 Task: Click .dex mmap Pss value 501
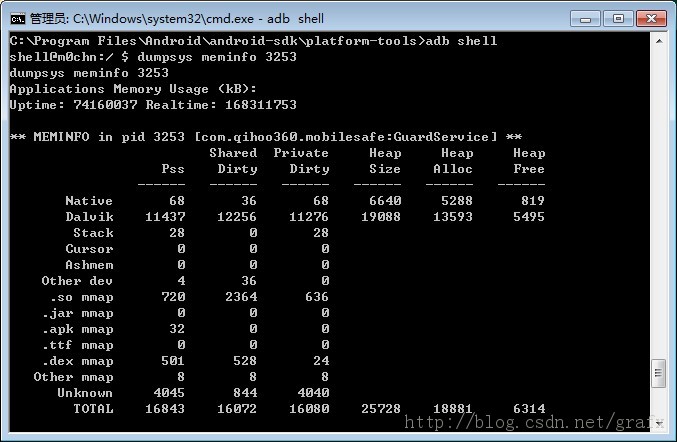(x=173, y=361)
